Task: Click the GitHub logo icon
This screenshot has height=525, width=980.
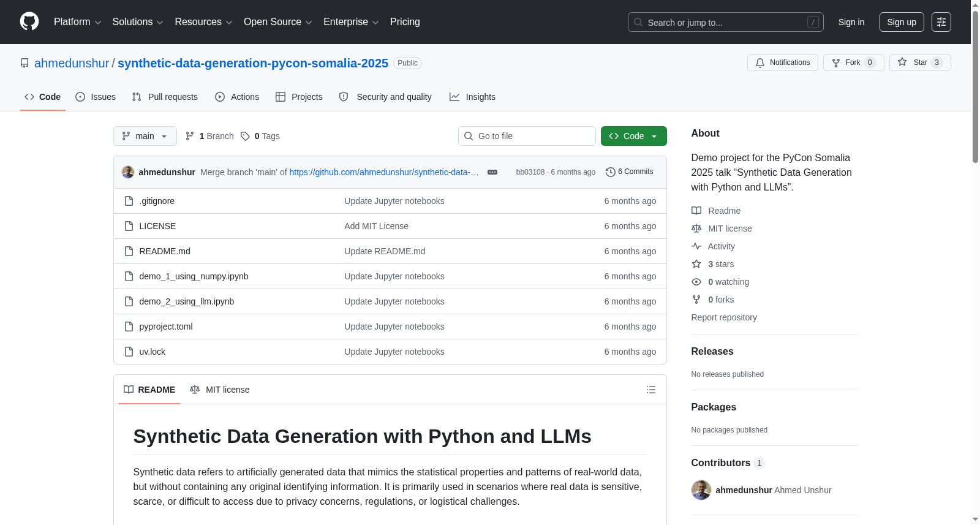Action: point(29,21)
